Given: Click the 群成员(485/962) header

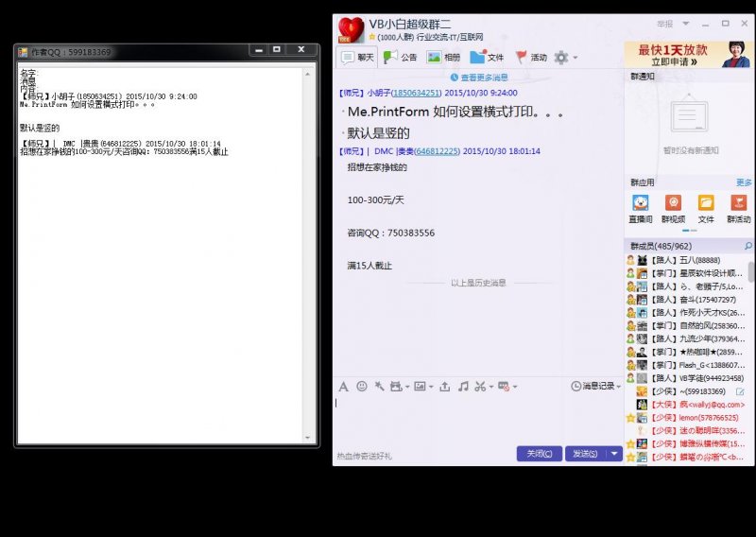Looking at the screenshot, I should [661, 246].
